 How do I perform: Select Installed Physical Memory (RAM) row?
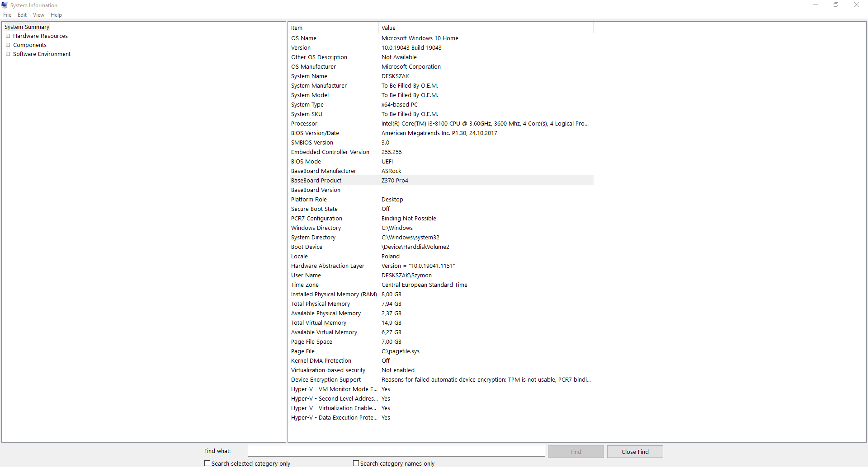point(441,294)
